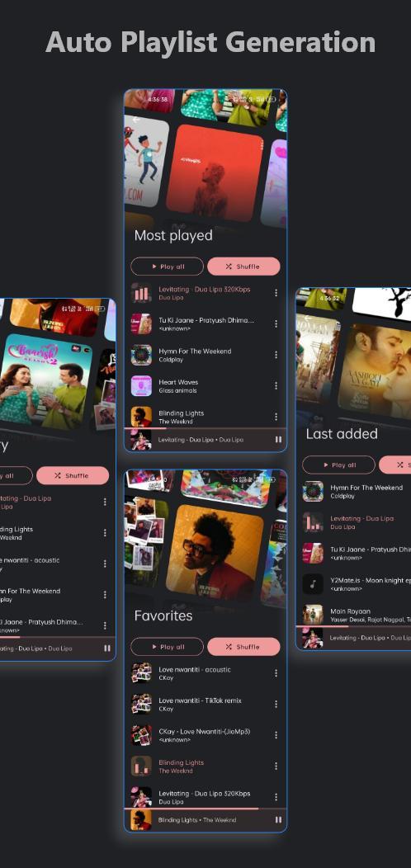The width and height of the screenshot is (411, 868).
Task: Play CKay - Love Nwantiti-(JioMp3) track
Action: click(x=205, y=735)
